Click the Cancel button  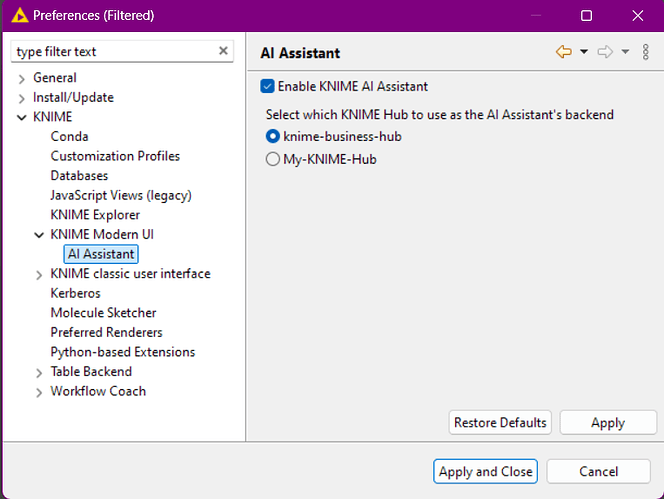tap(598, 471)
